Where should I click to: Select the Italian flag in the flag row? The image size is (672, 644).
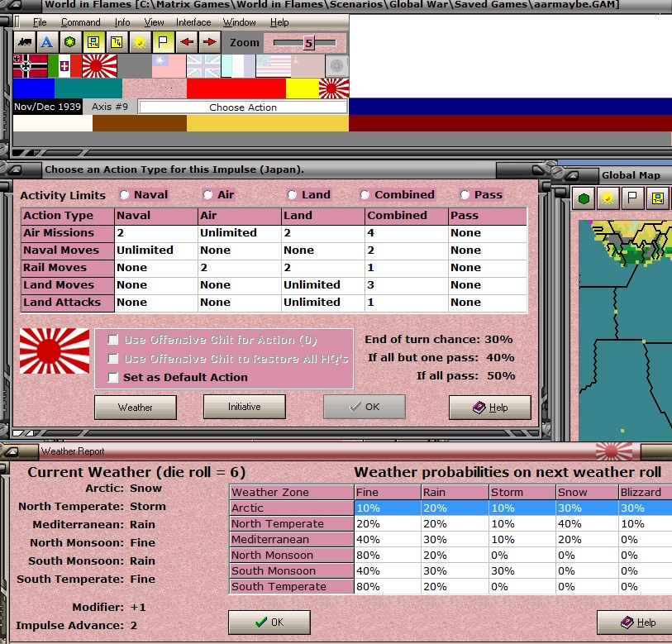[x=64, y=66]
